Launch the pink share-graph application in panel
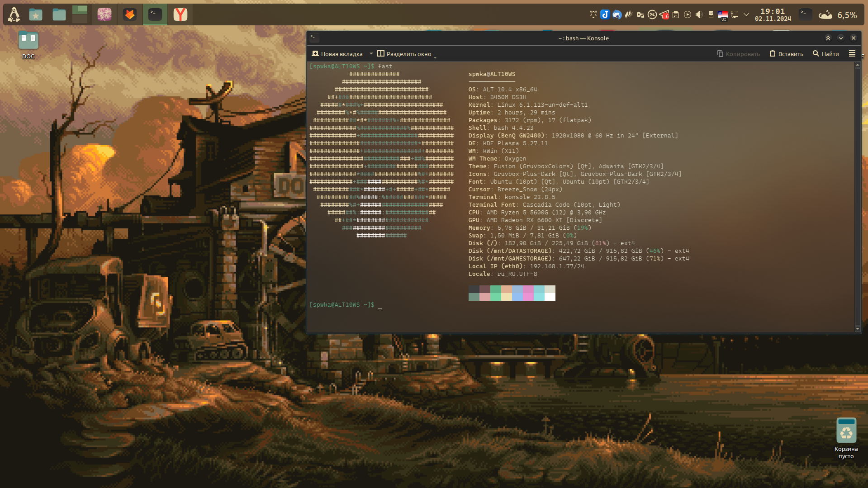868x488 pixels. [x=104, y=14]
